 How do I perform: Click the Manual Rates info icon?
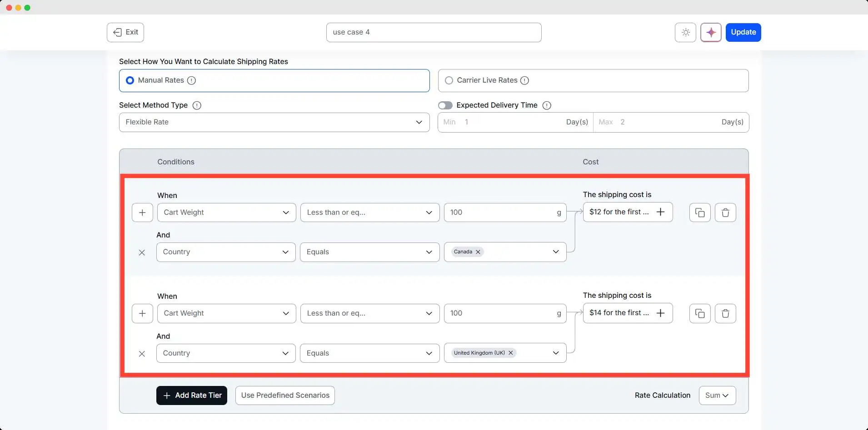tap(192, 80)
